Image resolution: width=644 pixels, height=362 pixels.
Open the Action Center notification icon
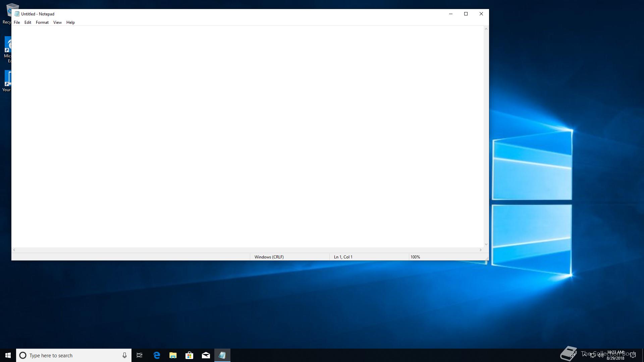pos(633,355)
